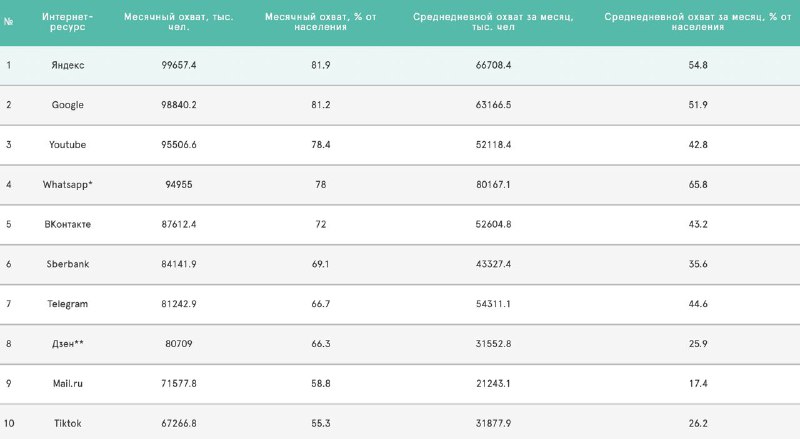This screenshot has height=439, width=800.
Task: Click the value 87612.4 for ВКонтакте
Action: 179,224
